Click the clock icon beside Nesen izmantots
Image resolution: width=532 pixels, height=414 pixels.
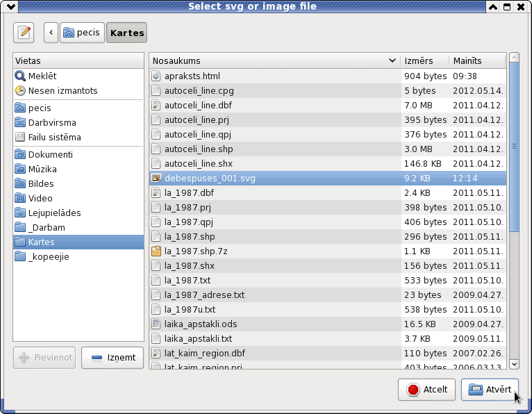click(x=20, y=90)
